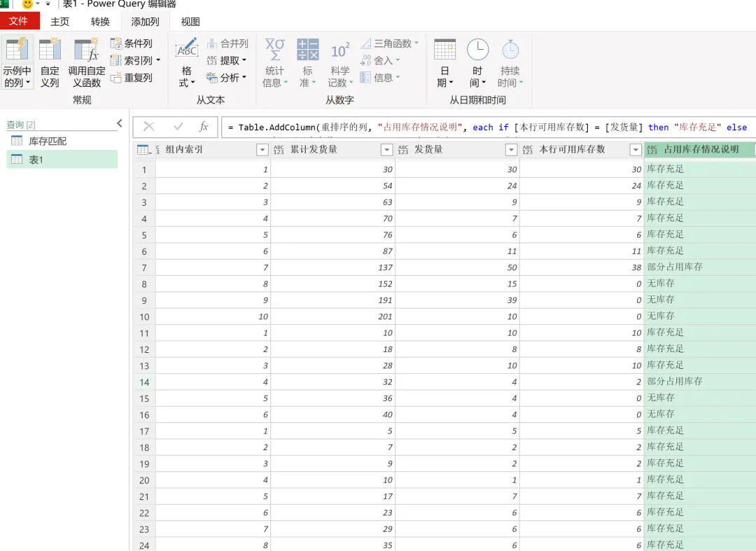The height and width of the screenshot is (551, 756).
Task: Open Scientific (科学记数) functions
Action: coord(340,63)
